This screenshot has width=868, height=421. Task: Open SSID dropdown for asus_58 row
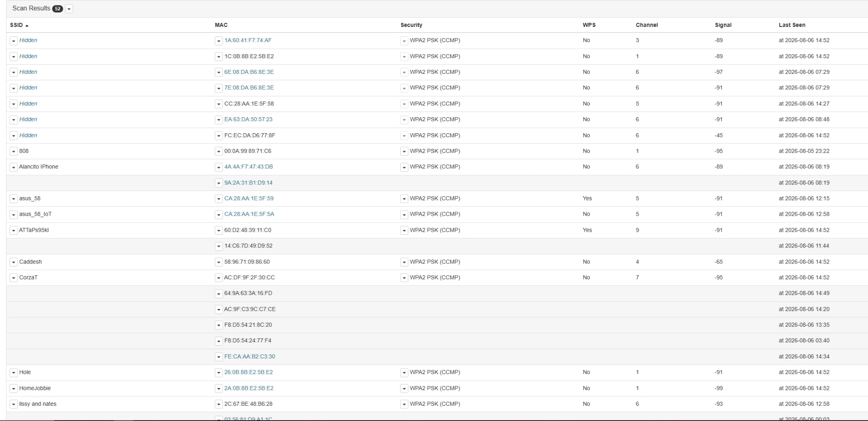pos(13,199)
